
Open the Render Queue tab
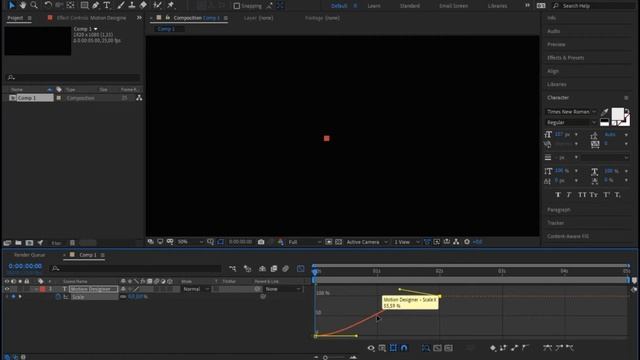point(30,255)
